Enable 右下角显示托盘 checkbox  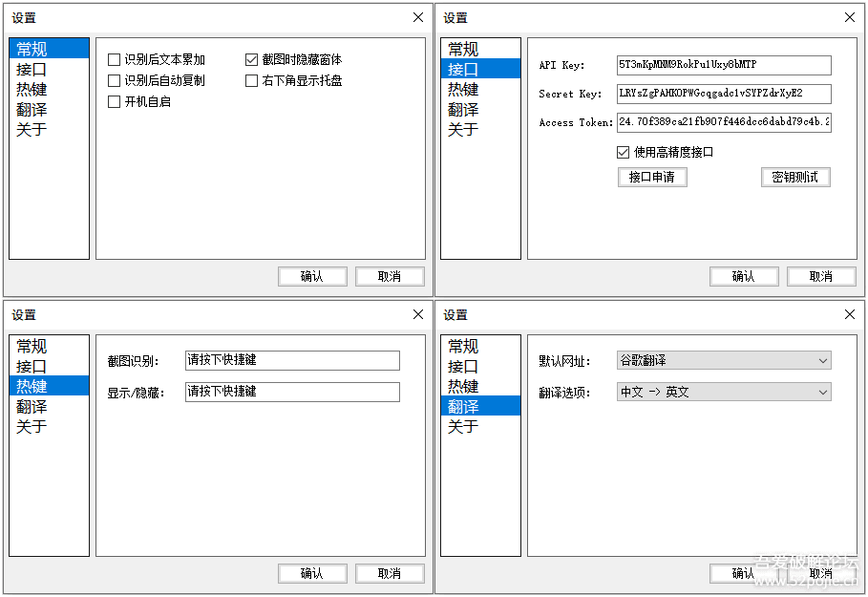[251, 81]
